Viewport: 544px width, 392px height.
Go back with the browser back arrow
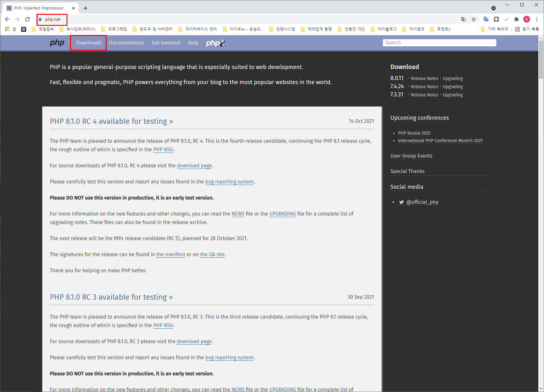tap(7, 19)
